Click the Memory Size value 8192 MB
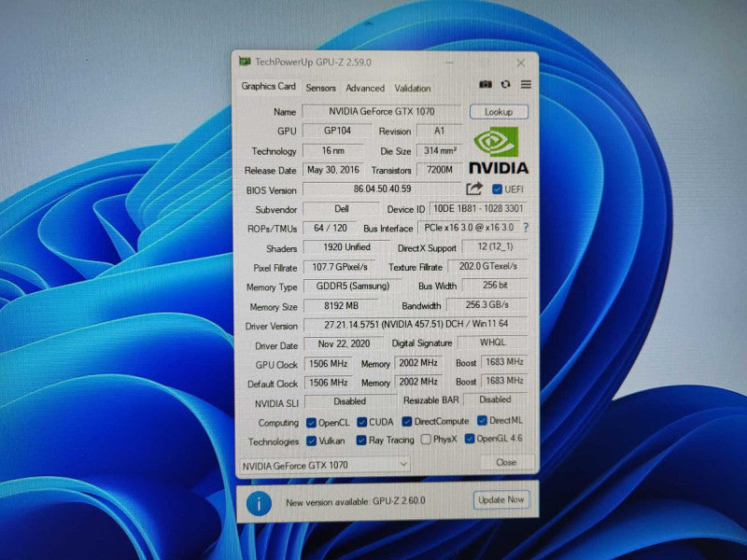747x560 pixels. (341, 306)
